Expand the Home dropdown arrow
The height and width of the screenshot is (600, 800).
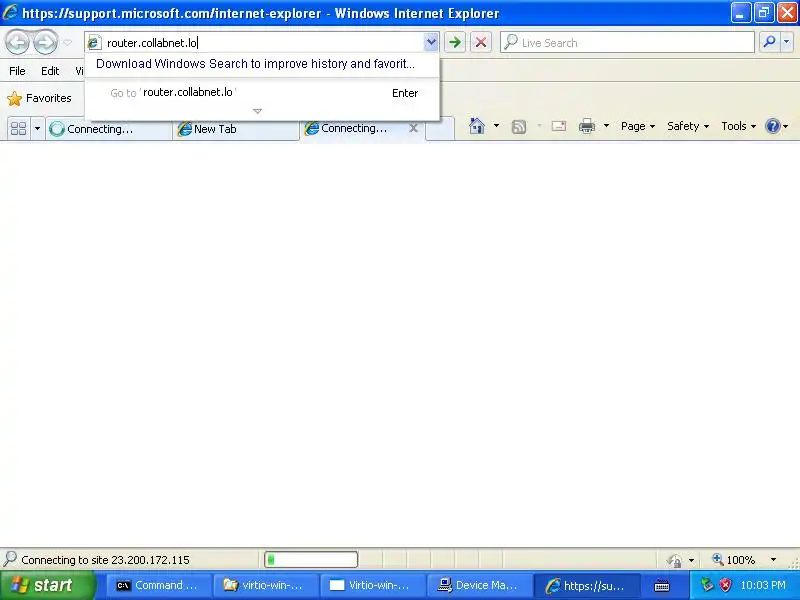point(496,126)
